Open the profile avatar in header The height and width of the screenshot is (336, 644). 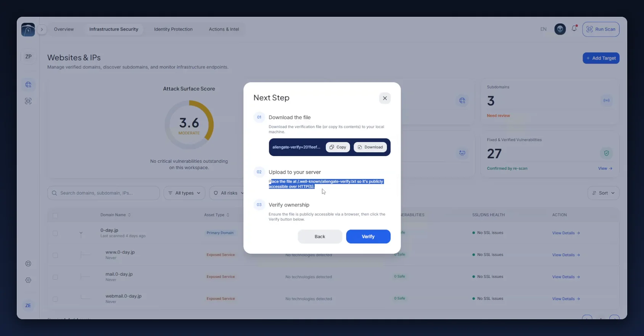click(560, 29)
